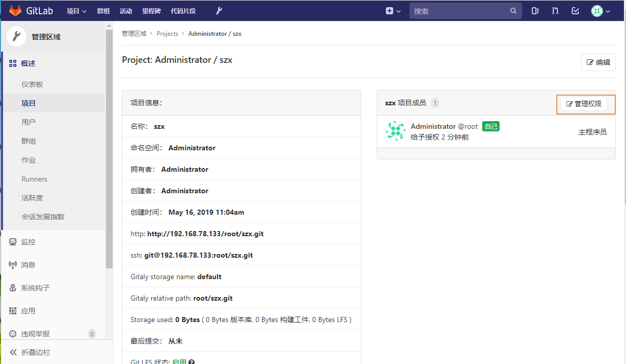Viewport: 626px width, 364px height.
Task: Click the 违规举报 count badge
Action: pyautogui.click(x=92, y=334)
